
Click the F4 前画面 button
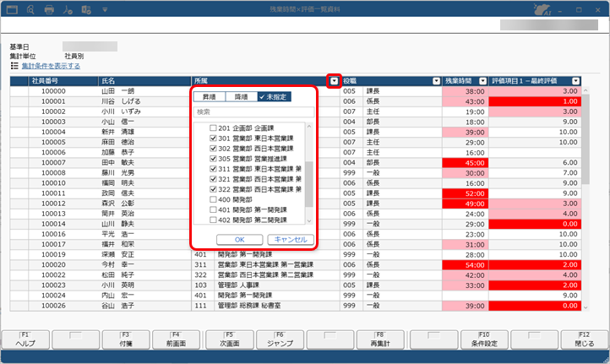(x=176, y=340)
